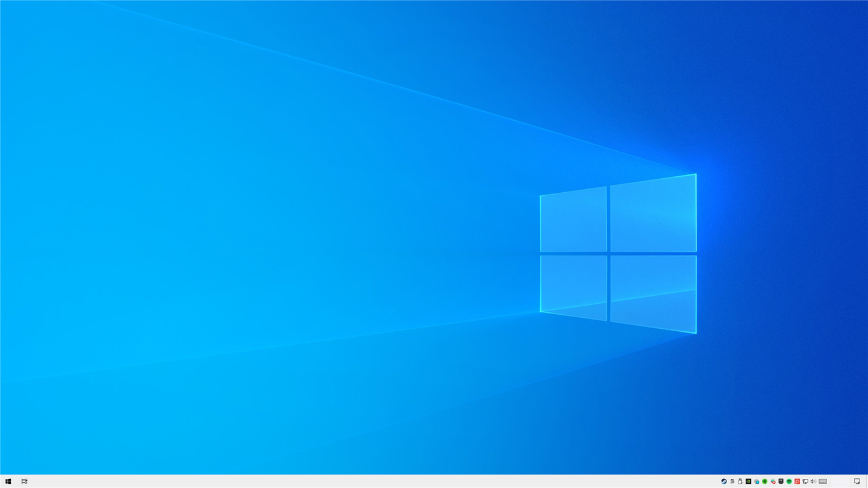Open the Start menu
This screenshot has height=488, width=868.
[x=8, y=481]
